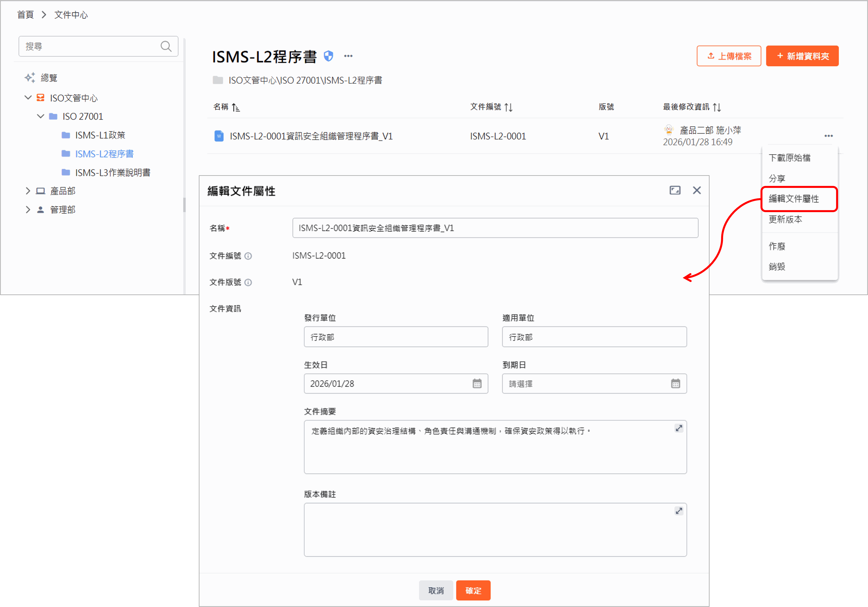Viewport: 868px width, 607px height.
Task: Open the more options dots next to the folder title
Action: 348,56
